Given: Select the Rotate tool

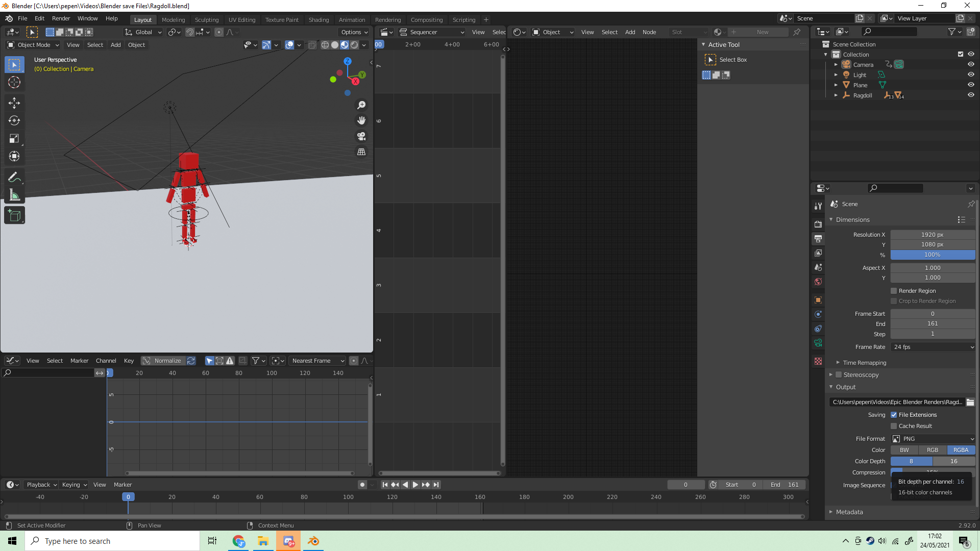Looking at the screenshot, I should click(14, 120).
